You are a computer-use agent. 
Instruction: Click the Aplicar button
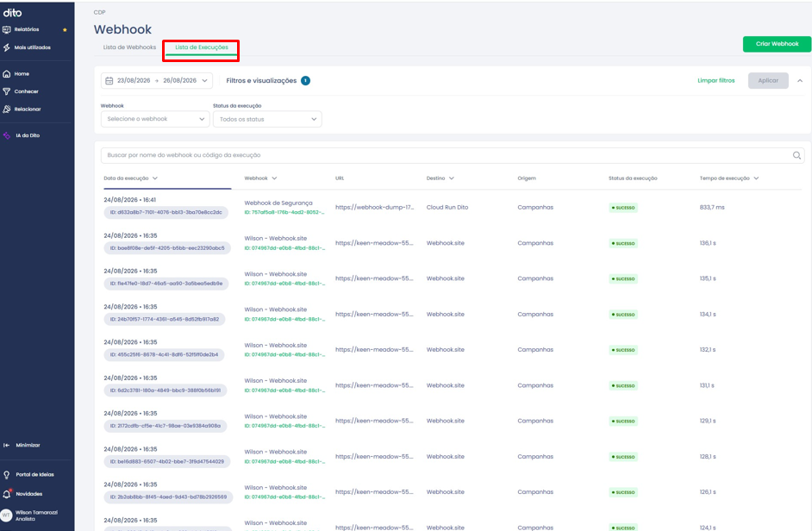(768, 81)
